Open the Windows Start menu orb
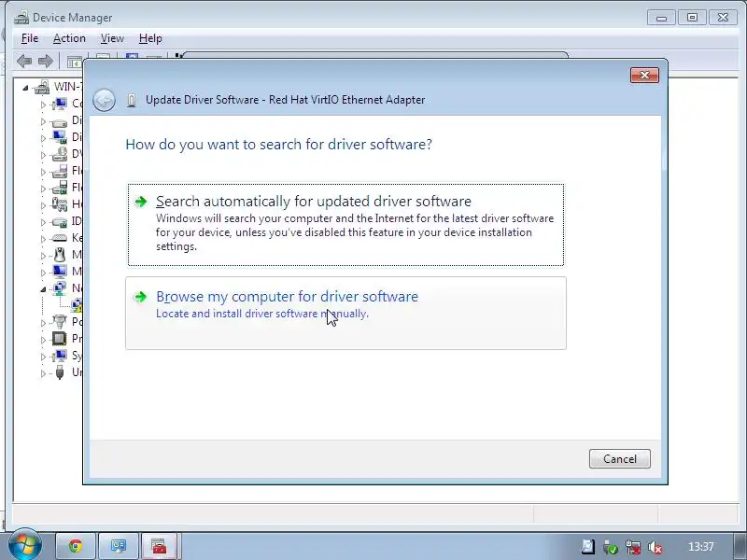 click(24, 545)
